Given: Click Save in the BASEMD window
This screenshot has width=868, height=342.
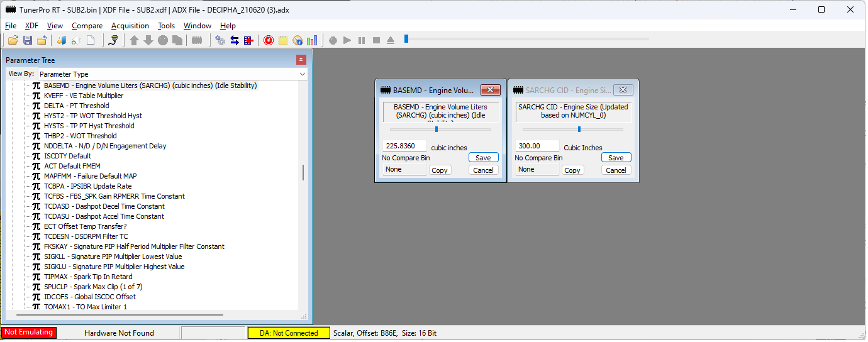Looking at the screenshot, I should click(x=483, y=158).
